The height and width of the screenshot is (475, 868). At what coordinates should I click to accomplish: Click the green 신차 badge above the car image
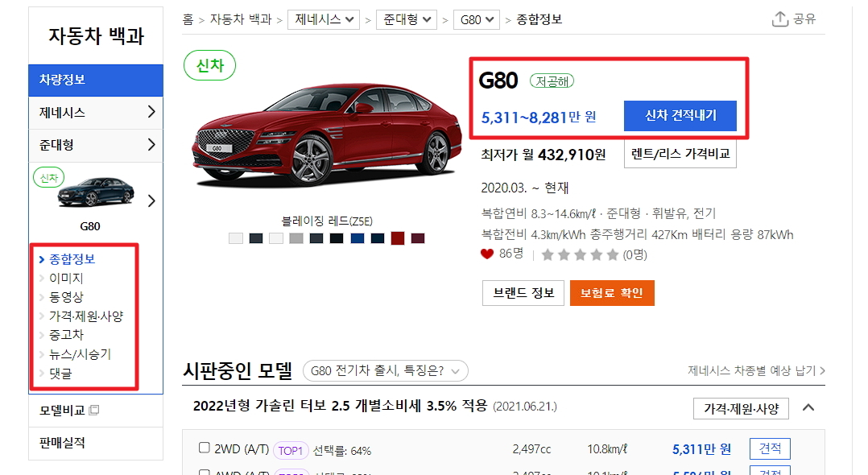click(x=210, y=65)
